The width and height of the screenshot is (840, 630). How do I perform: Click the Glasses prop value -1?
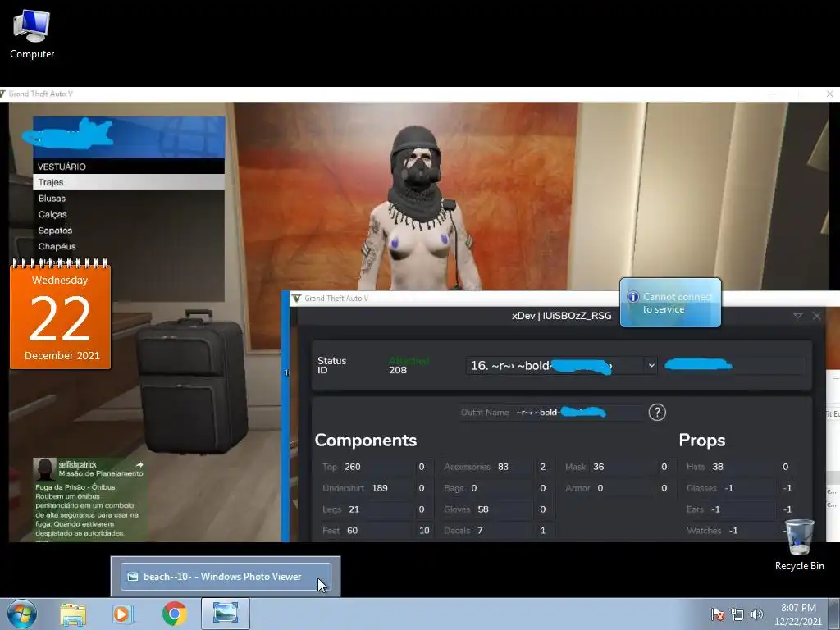click(728, 488)
